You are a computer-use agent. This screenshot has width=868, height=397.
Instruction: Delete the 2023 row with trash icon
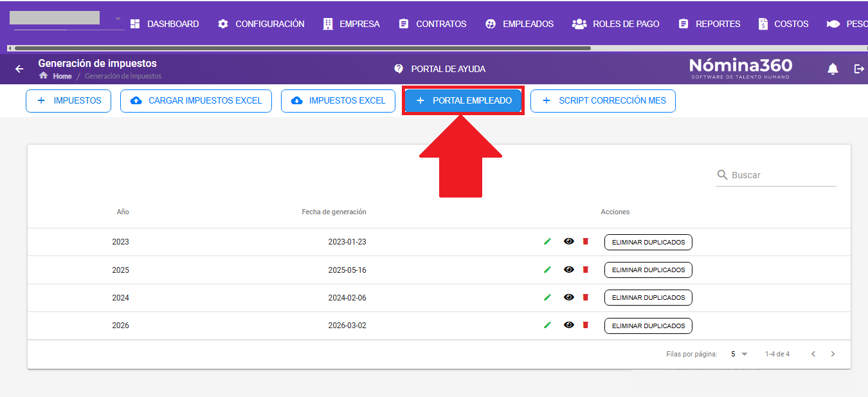click(x=585, y=241)
